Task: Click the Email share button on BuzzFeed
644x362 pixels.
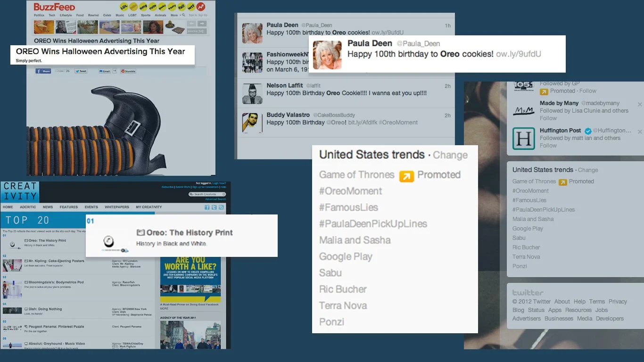Action: point(105,71)
